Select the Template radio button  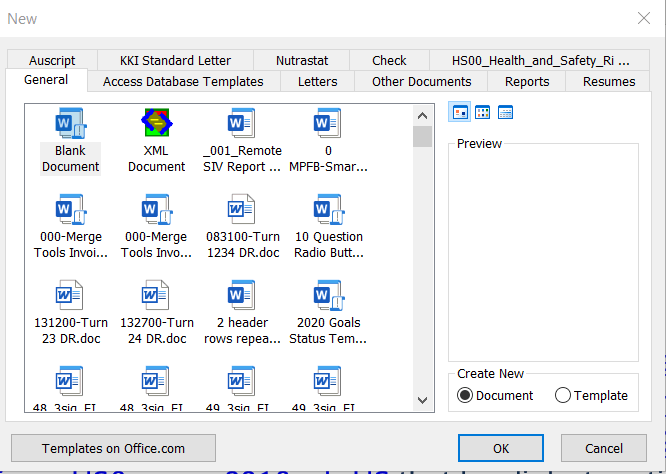[x=591, y=395]
